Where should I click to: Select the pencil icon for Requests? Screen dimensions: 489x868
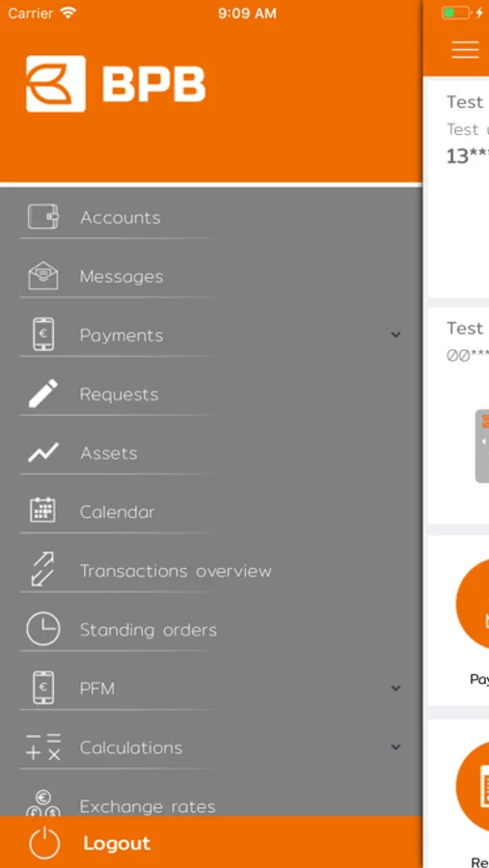43,393
